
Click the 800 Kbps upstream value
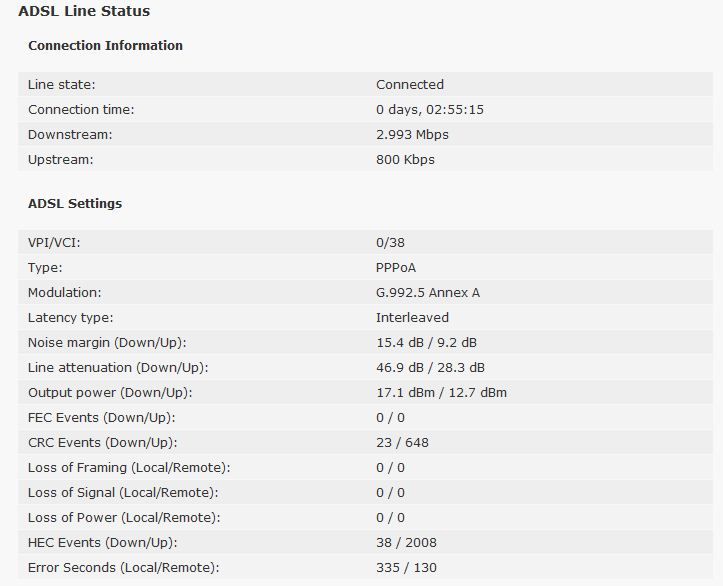tap(405, 160)
